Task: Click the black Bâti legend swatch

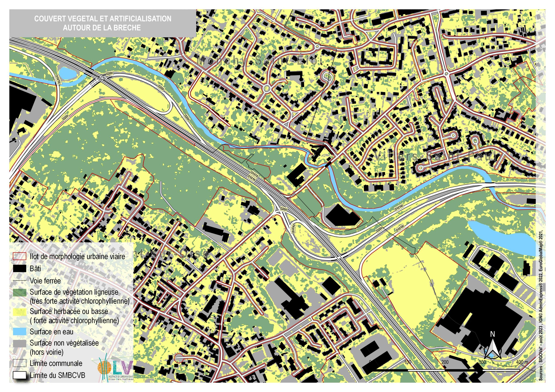Action: point(19,269)
